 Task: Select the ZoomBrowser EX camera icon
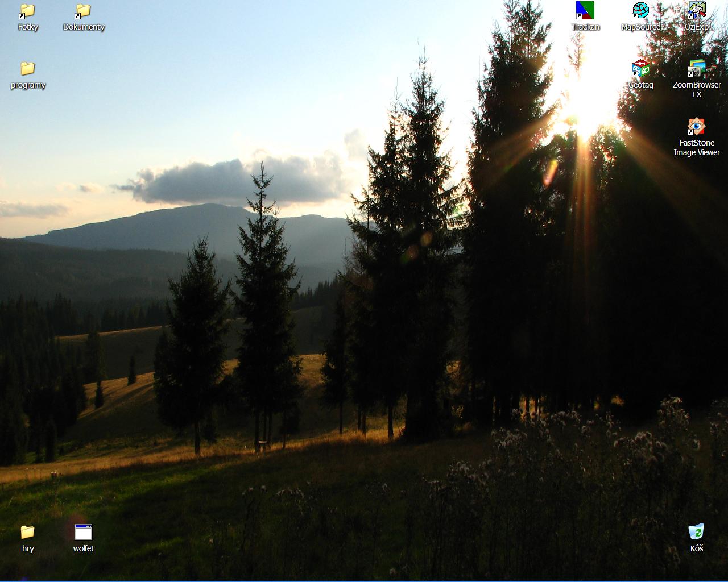click(696, 69)
